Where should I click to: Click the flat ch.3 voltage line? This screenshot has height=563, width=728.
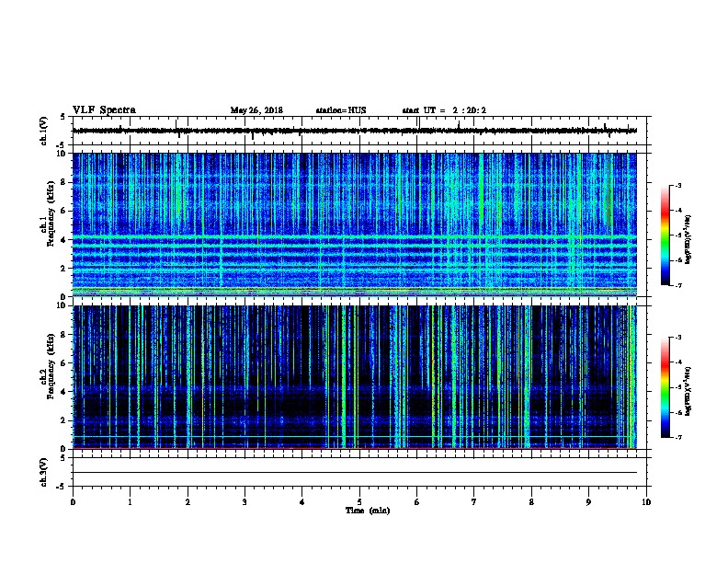point(355,473)
